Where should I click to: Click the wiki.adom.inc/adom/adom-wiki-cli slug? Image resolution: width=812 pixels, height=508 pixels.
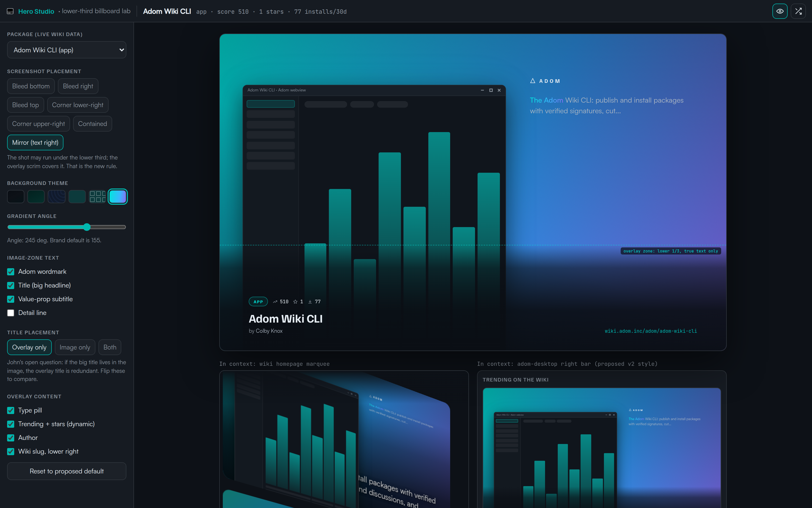(651, 331)
